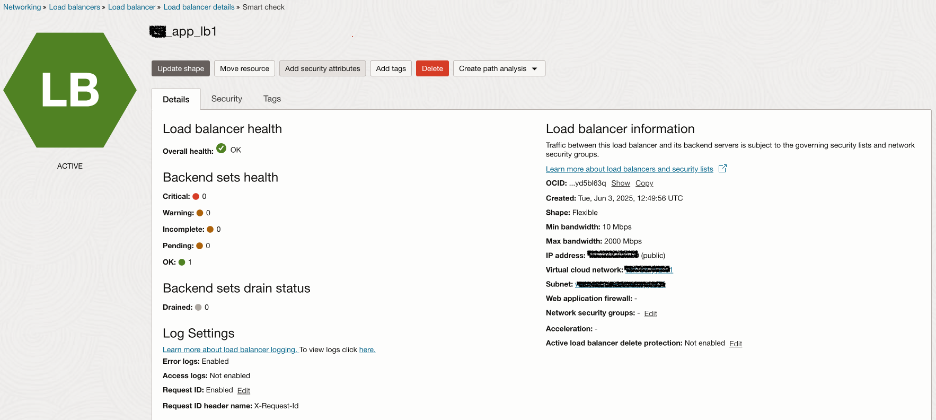
Task: Click the ACTIVE status label
Action: [x=70, y=166]
